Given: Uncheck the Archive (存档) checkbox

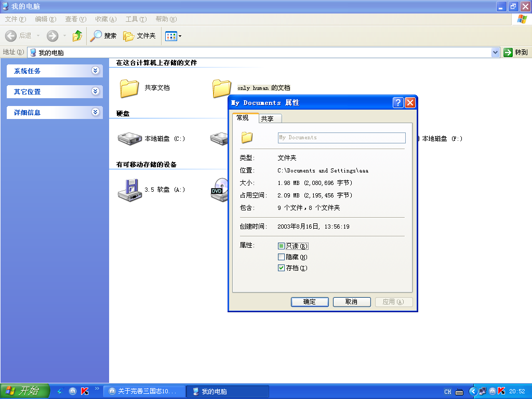Looking at the screenshot, I should (282, 268).
